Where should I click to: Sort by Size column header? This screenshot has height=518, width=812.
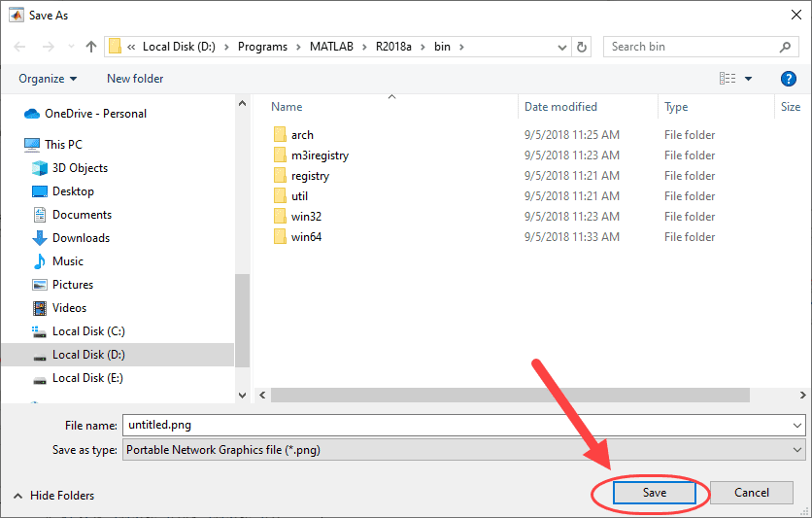(x=793, y=107)
